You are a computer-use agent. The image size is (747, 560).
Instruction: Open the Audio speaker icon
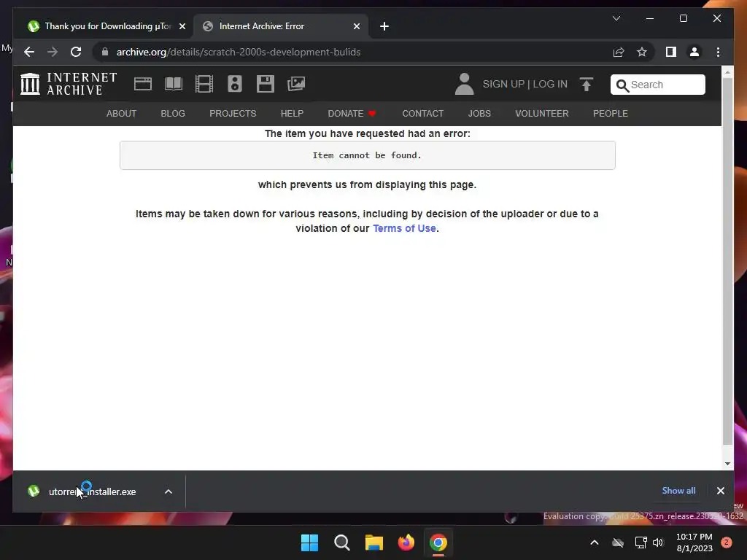(234, 84)
